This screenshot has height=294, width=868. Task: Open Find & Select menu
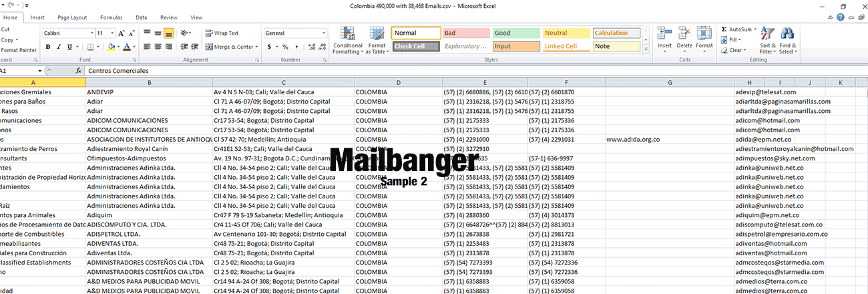tap(787, 40)
